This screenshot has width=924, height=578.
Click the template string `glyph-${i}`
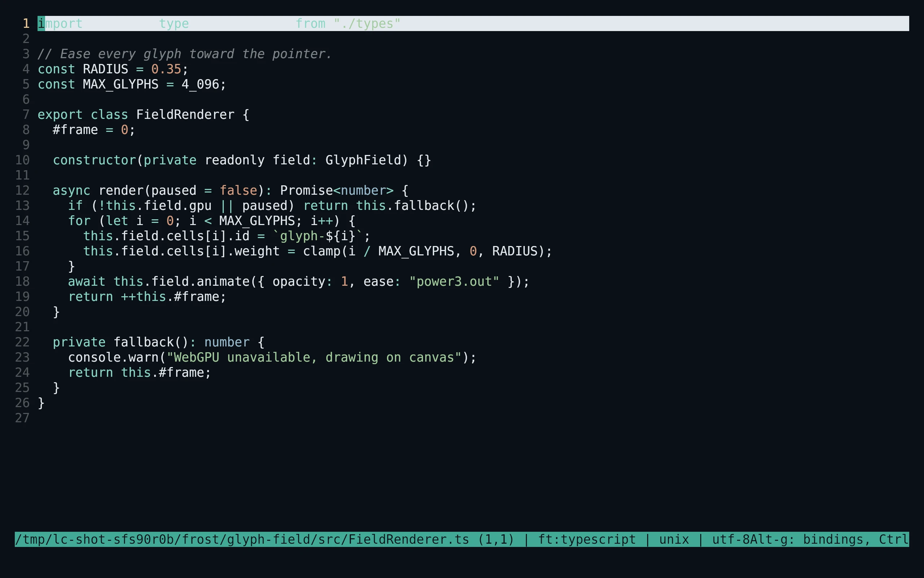point(318,236)
